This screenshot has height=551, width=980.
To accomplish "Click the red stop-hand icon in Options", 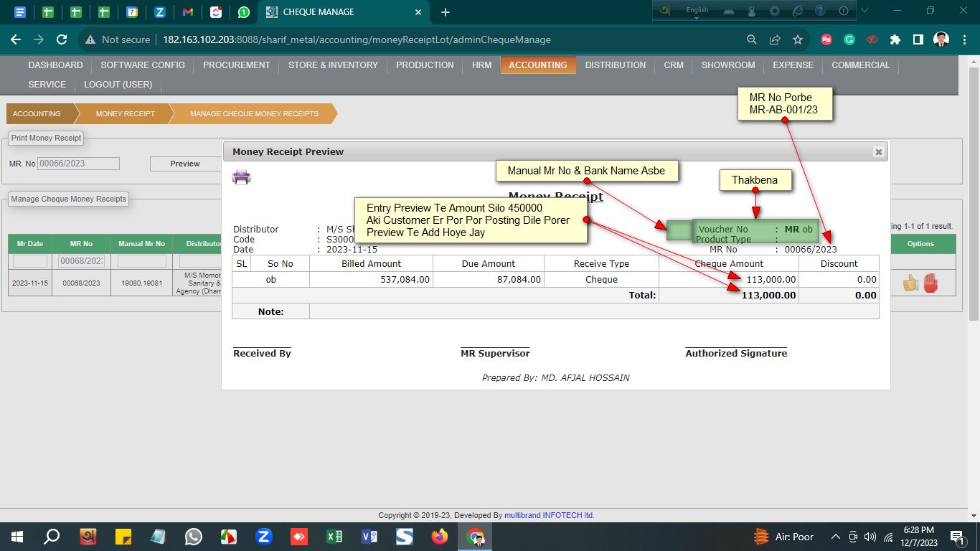I will 930,283.
